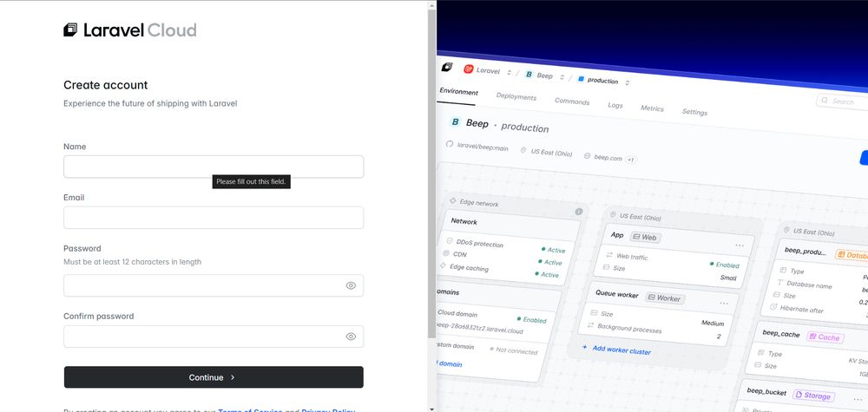The image size is (868, 412).
Task: Click the dashboard Search box
Action: tap(841, 101)
